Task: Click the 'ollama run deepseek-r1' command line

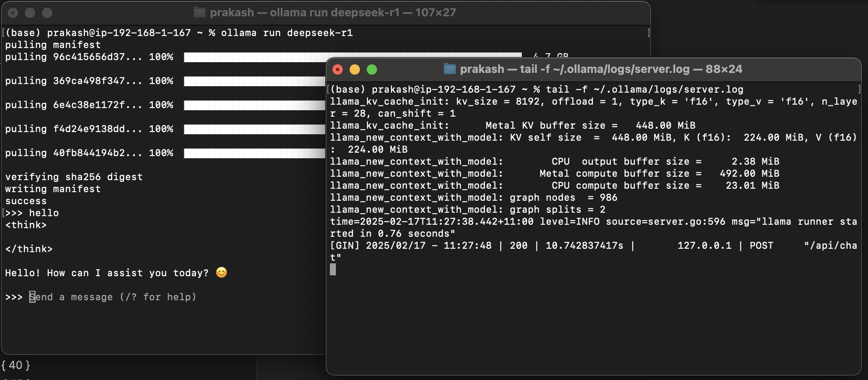Action: pyautogui.click(x=179, y=33)
